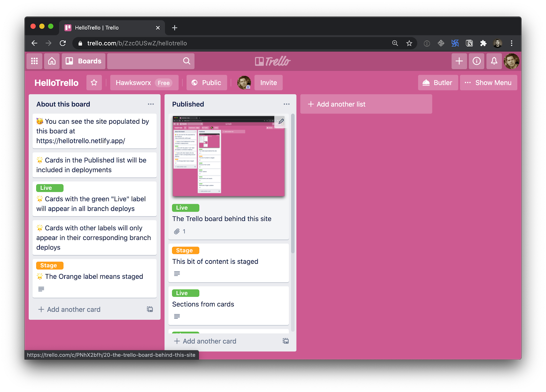Click Live label on Sections from cards
This screenshot has width=546, height=392.
pos(186,293)
